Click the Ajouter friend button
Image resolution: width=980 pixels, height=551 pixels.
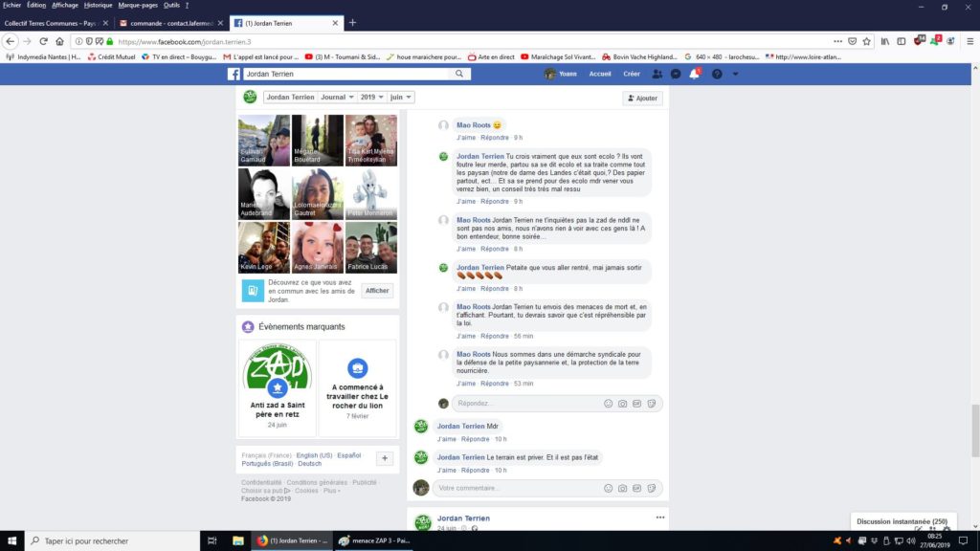(641, 98)
